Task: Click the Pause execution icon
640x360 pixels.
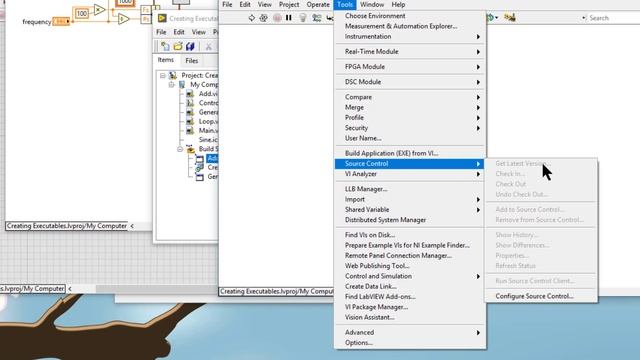Action: (x=289, y=18)
